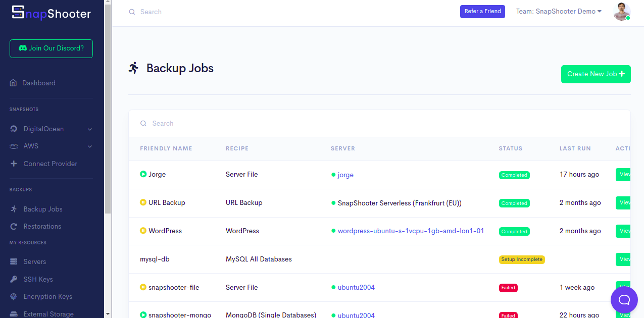Click the 1 week ago last run cell
This screenshot has width=644, height=318.
pos(577,287)
